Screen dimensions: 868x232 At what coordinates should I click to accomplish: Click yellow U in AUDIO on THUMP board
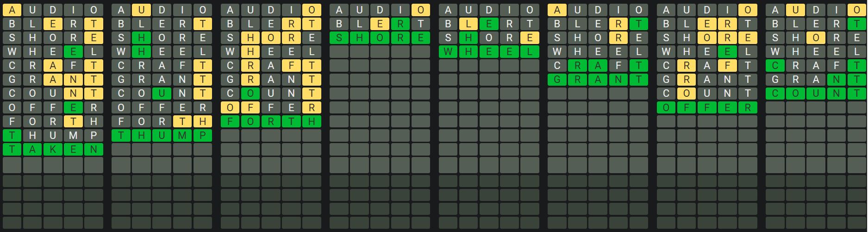click(141, 10)
